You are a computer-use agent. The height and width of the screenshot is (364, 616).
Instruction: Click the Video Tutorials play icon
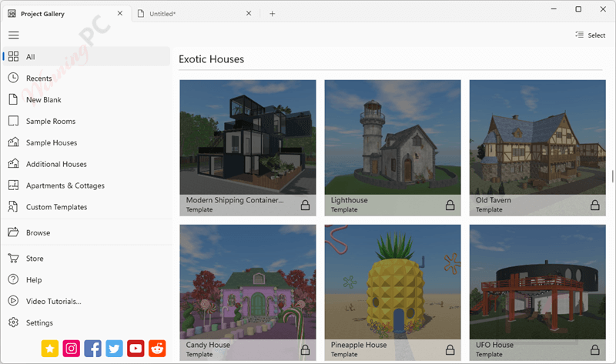(13, 301)
